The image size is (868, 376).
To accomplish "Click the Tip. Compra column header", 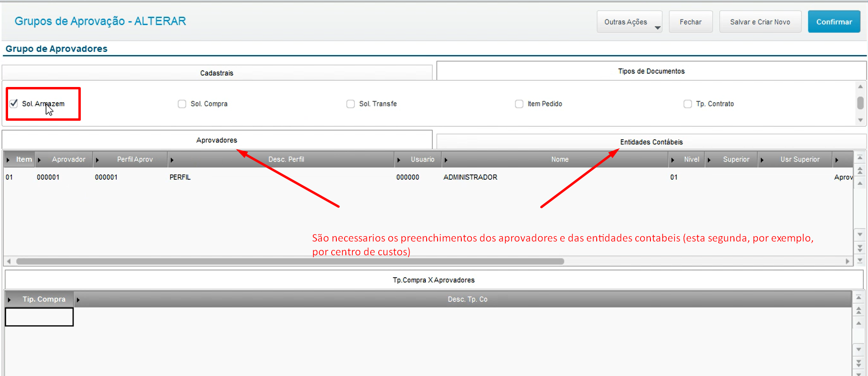I will (39, 299).
